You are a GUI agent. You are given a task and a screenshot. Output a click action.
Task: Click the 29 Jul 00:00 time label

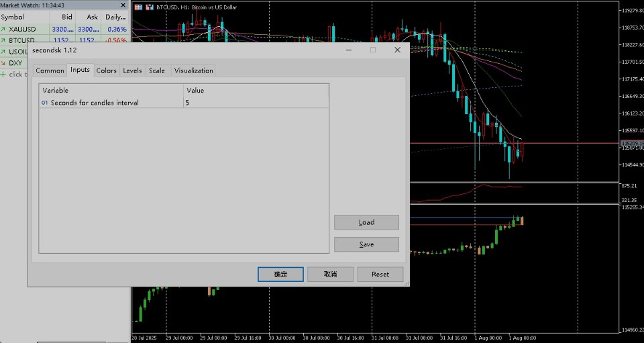tap(179, 338)
